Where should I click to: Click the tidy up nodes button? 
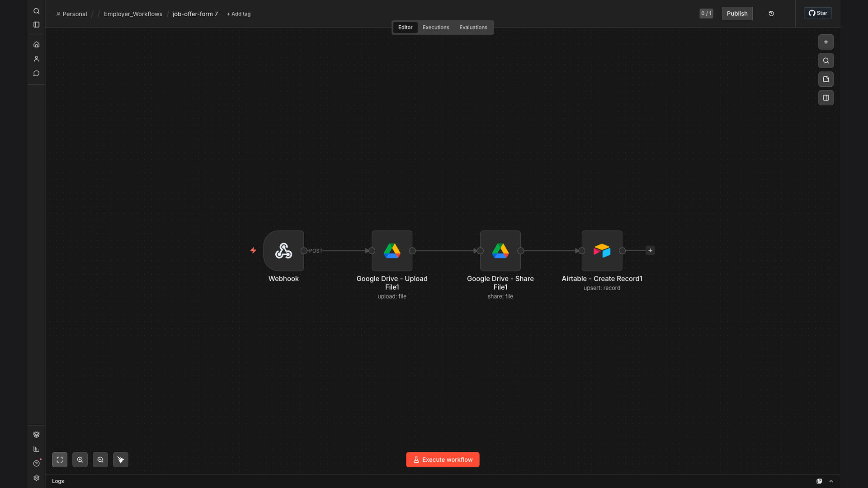(121, 460)
